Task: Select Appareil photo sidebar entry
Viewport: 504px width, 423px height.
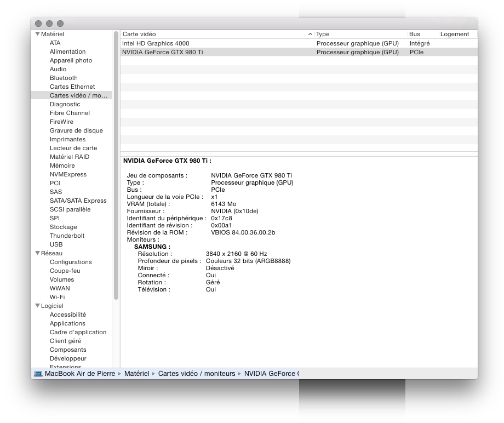Action: (x=71, y=60)
